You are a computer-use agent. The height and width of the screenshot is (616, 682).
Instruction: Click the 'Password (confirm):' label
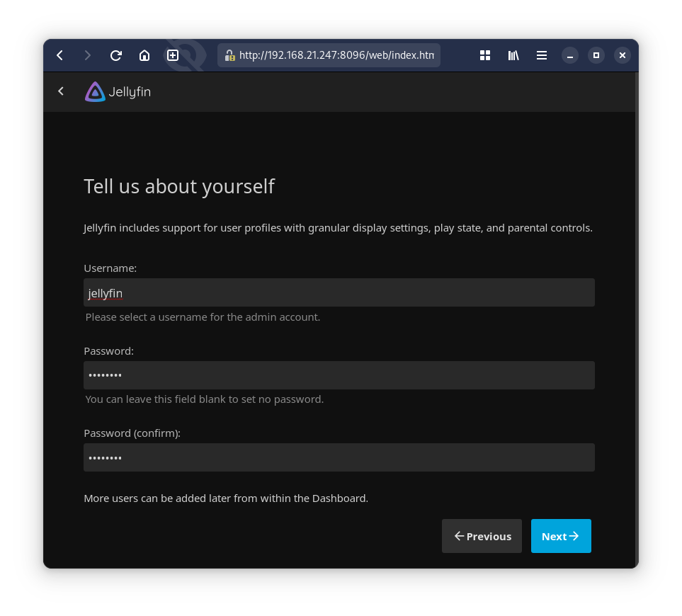(132, 433)
